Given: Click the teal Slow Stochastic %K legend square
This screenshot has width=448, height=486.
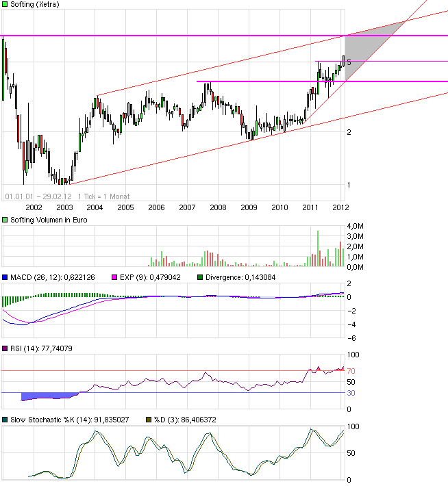Looking at the screenshot, I should click(5, 420).
